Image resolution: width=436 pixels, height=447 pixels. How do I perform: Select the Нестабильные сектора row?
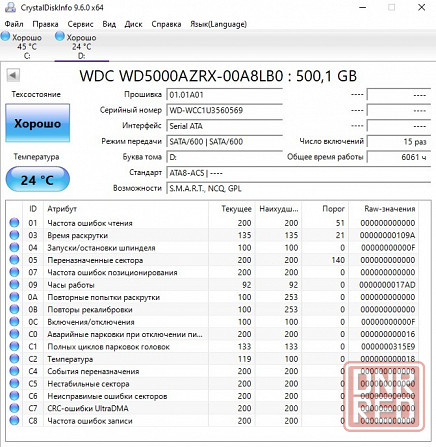213,383
